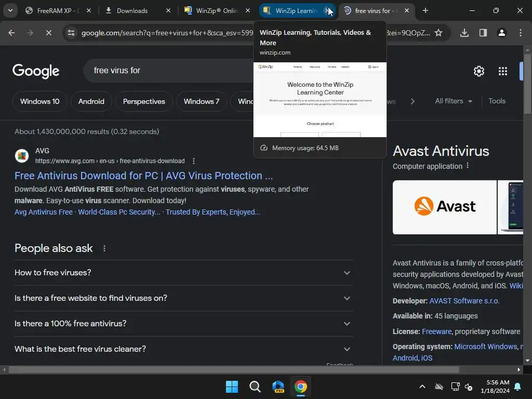
Task: Toggle the Chrome side panel
Action: tap(483, 33)
